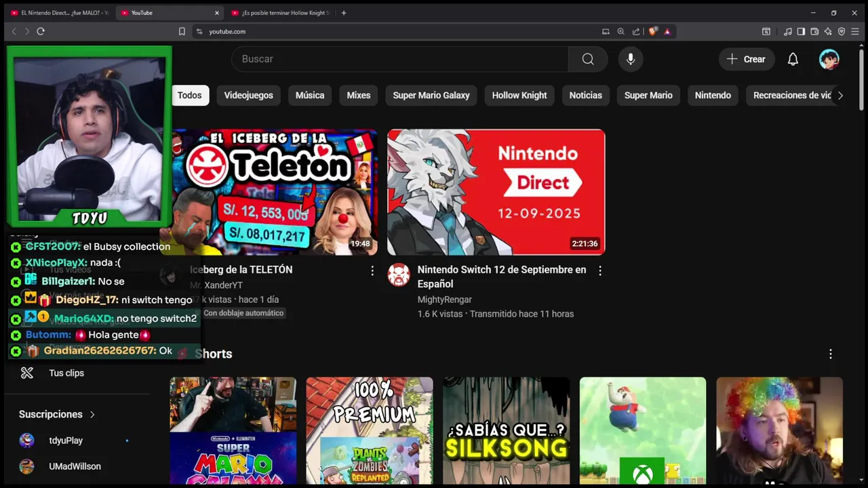Screen dimensions: 868x488
Task: Select the Super Mario filter chip
Action: pos(648,96)
